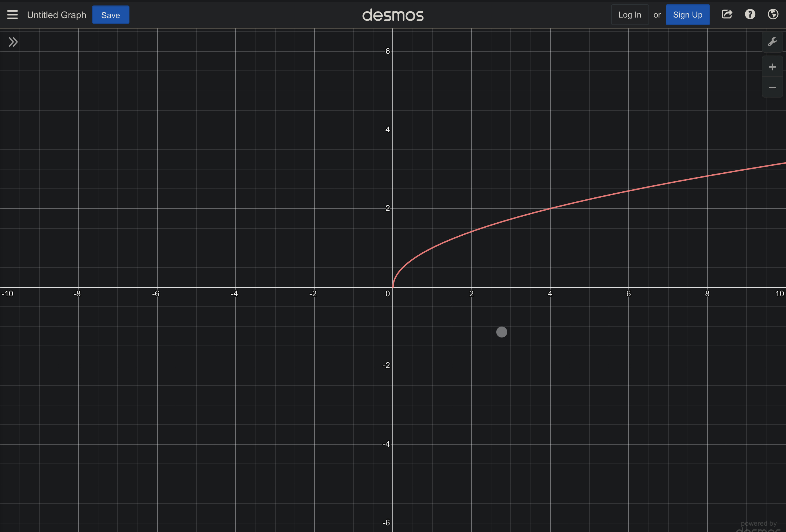This screenshot has width=786, height=532.
Task: Click x-axis label -8
Action: click(77, 293)
